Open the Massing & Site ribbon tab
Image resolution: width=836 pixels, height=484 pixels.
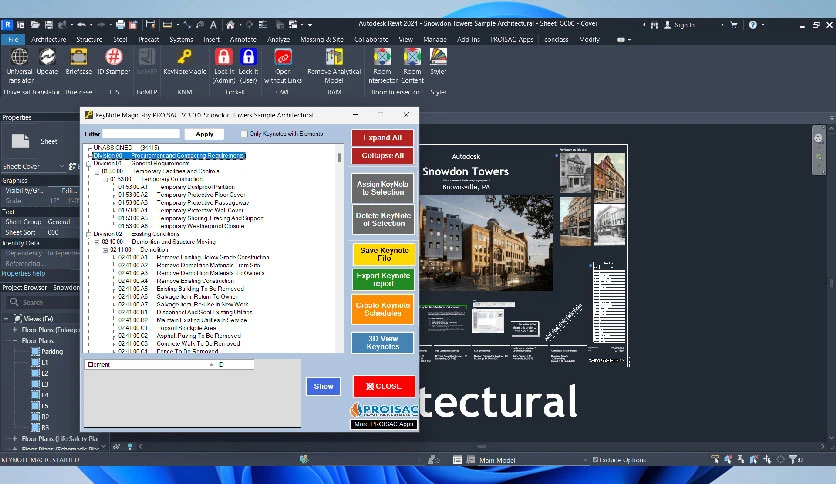coord(322,39)
